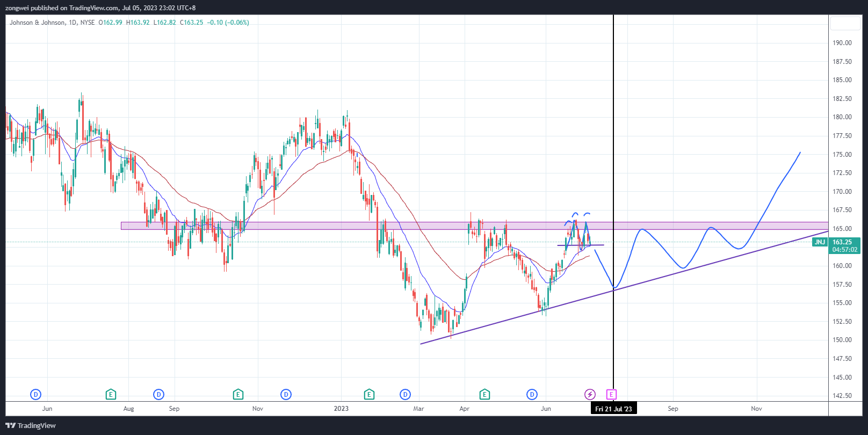The width and height of the screenshot is (868, 435).
Task: Click the Apr label on time axis
Action: click(x=465, y=409)
